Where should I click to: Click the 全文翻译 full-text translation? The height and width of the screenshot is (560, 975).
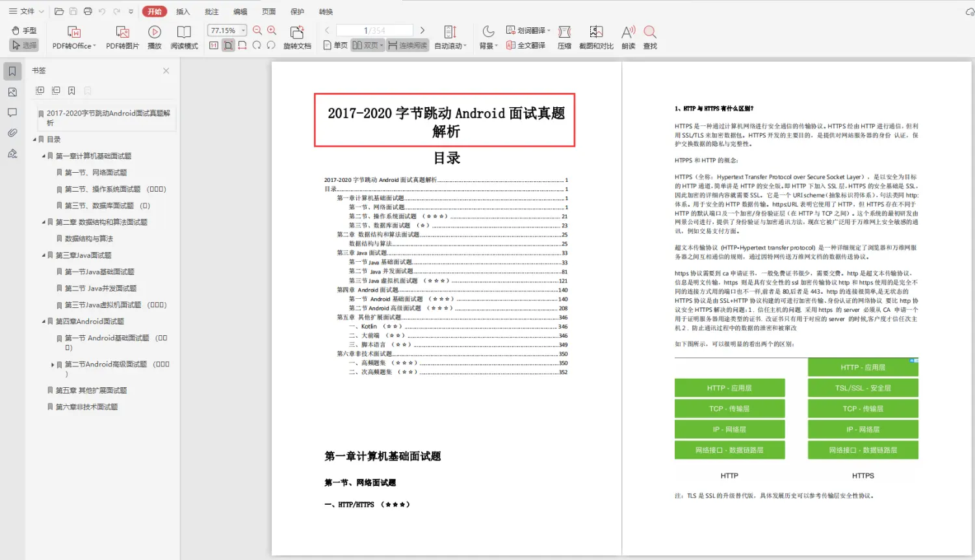(528, 45)
